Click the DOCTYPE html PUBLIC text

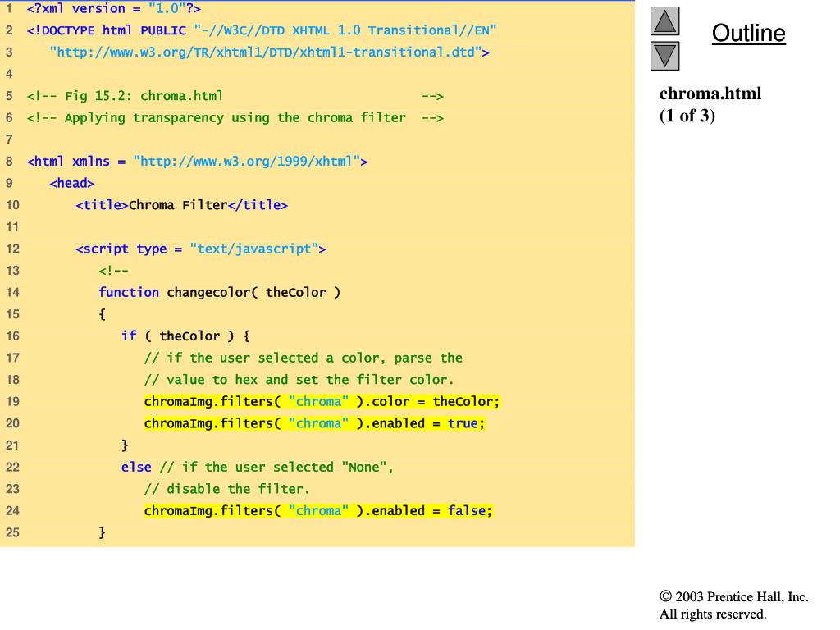click(107, 30)
